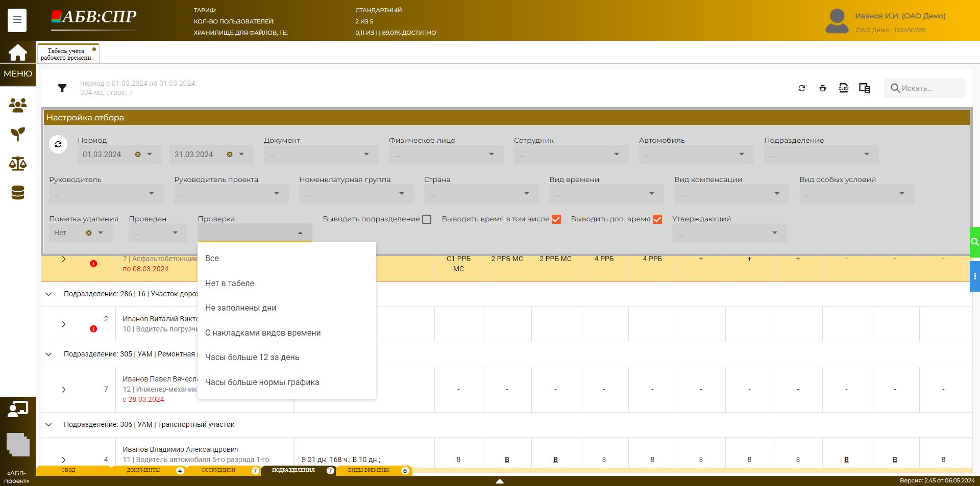Click the hamburger menu icon
Image resolution: width=980 pixels, height=486 pixels.
coord(17,20)
